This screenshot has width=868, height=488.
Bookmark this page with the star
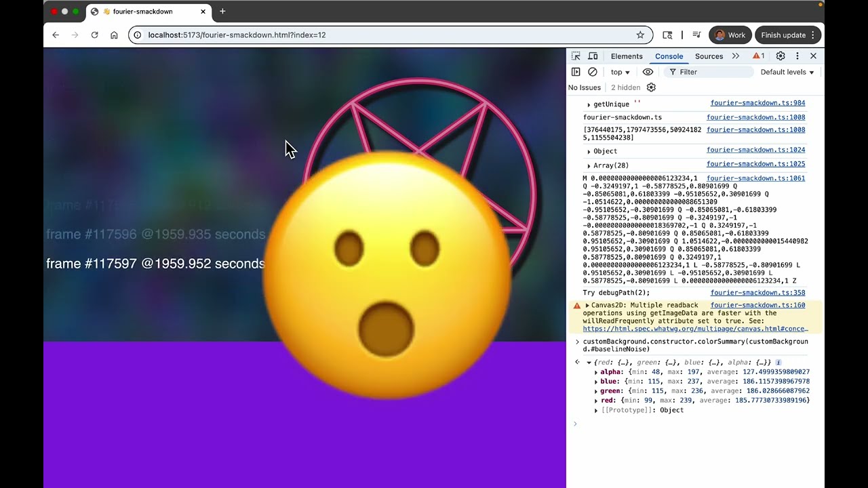click(x=640, y=35)
